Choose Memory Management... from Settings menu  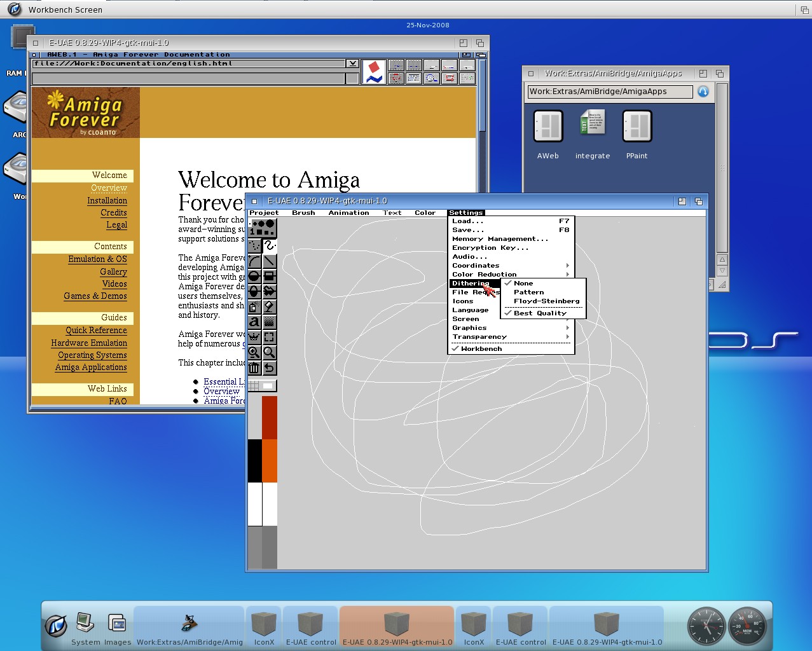click(511, 239)
